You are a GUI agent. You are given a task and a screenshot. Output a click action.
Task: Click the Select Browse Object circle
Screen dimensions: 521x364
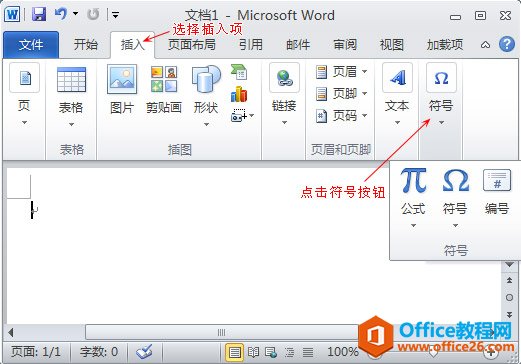(509, 297)
